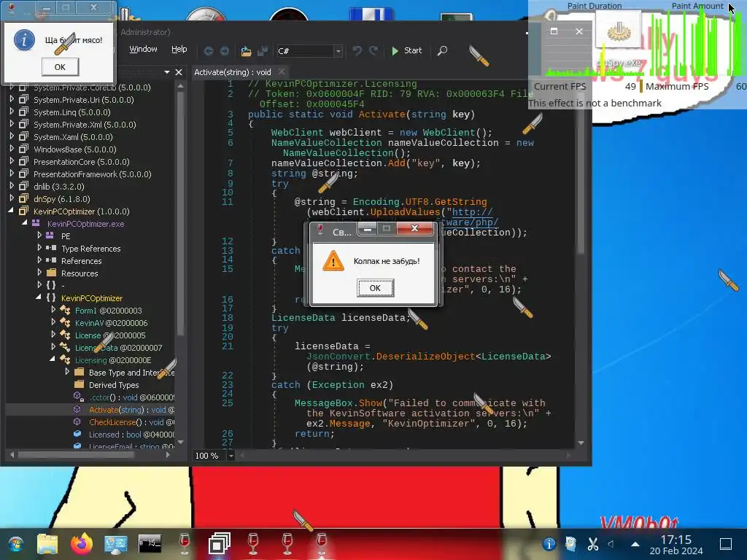Screen dimensions: 747x560
Task: Select Activate(string) : void in tree
Action: [x=131, y=410]
